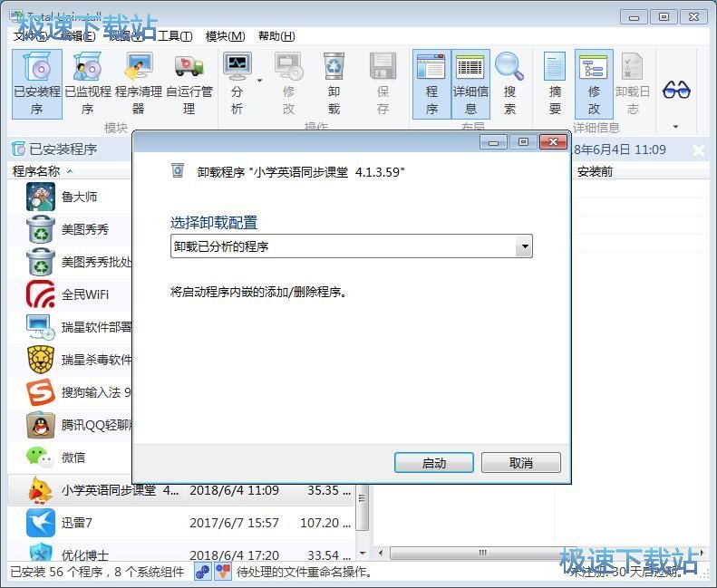The image size is (717, 588).
Task: Maximize the uninstall dialog
Action: (523, 142)
